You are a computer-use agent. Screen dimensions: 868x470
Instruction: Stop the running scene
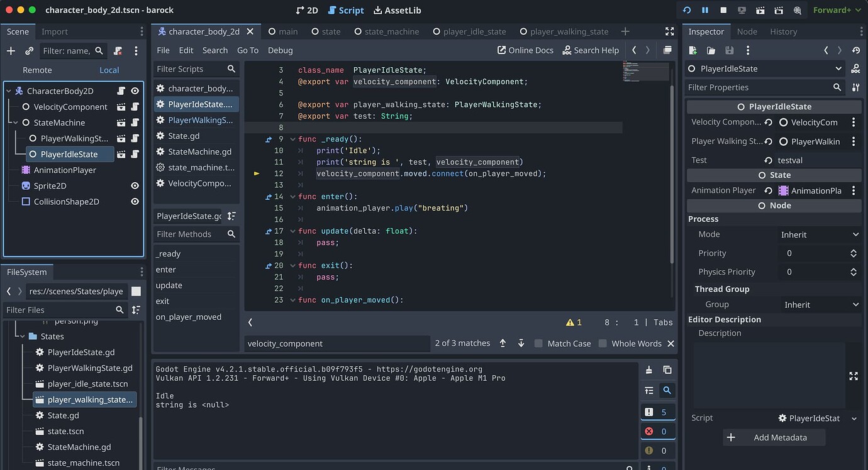[722, 10]
